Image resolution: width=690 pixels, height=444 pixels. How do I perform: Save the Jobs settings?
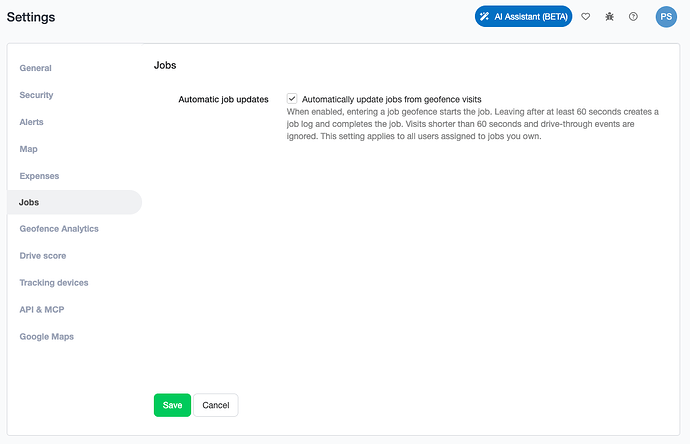point(172,405)
